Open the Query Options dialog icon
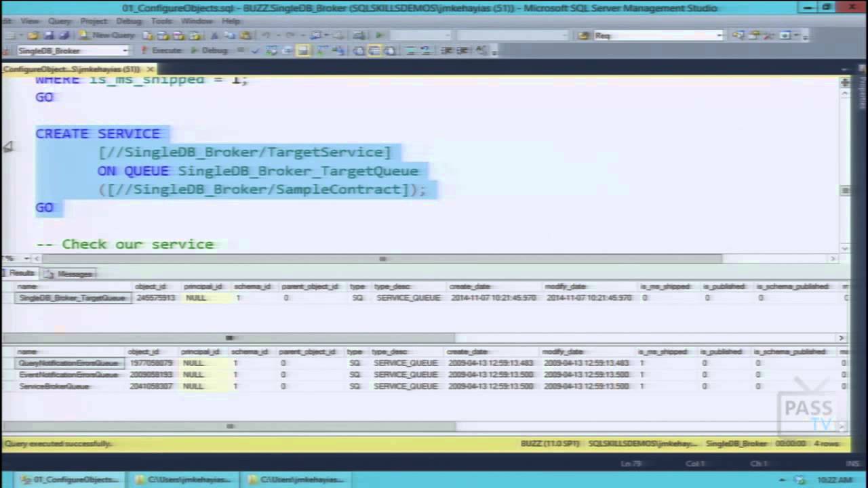The image size is (868, 488). coord(287,50)
